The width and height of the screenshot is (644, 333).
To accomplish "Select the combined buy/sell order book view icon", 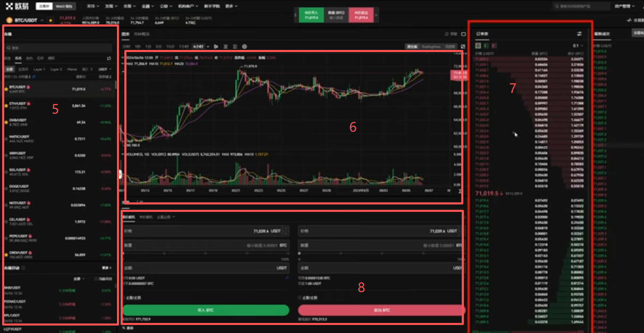I will (478, 46).
